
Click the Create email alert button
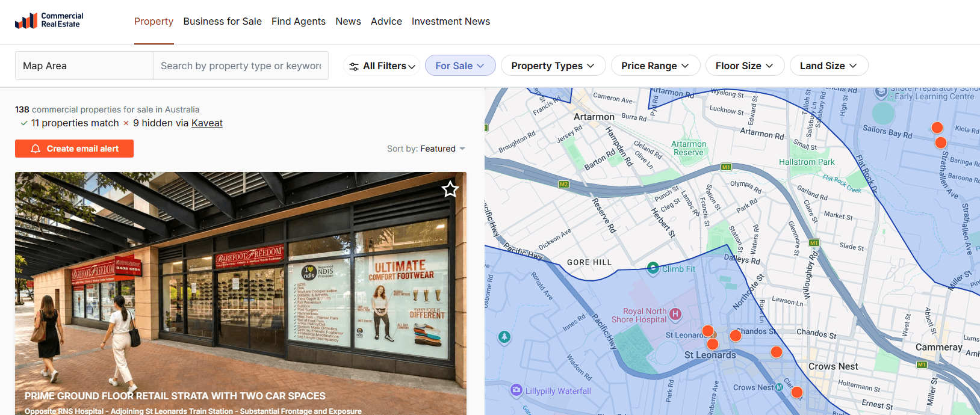(x=74, y=149)
